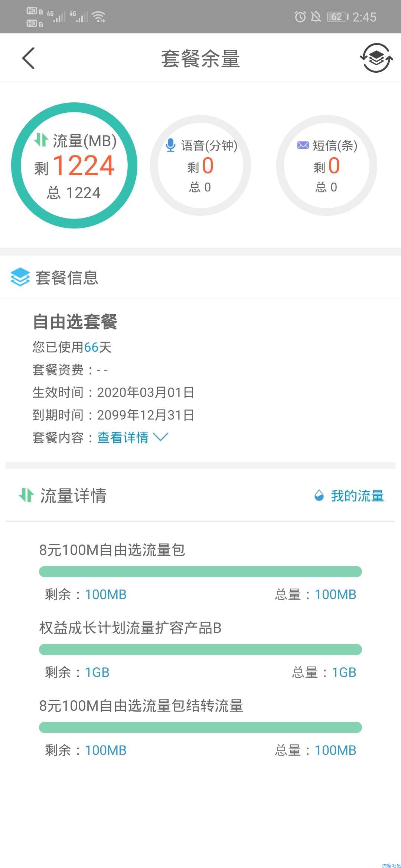Viewport: 401px width, 868px height.
Task: Tap the blue layers icon beside 套餐信息
Action: point(20,277)
